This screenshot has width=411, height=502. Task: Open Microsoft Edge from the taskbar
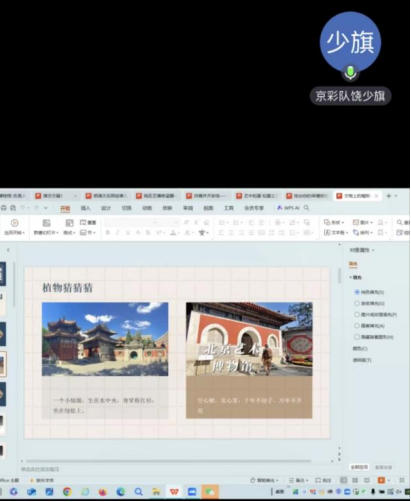click(x=121, y=492)
